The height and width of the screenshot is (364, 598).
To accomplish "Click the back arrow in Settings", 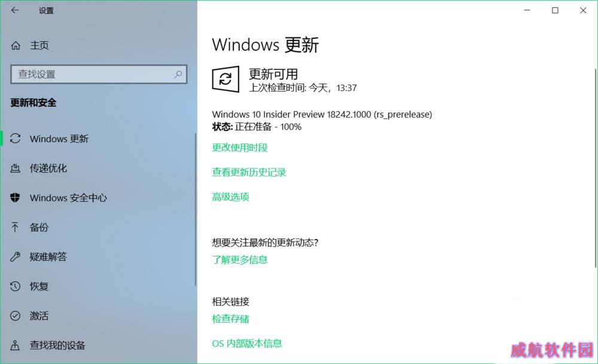I will point(15,10).
